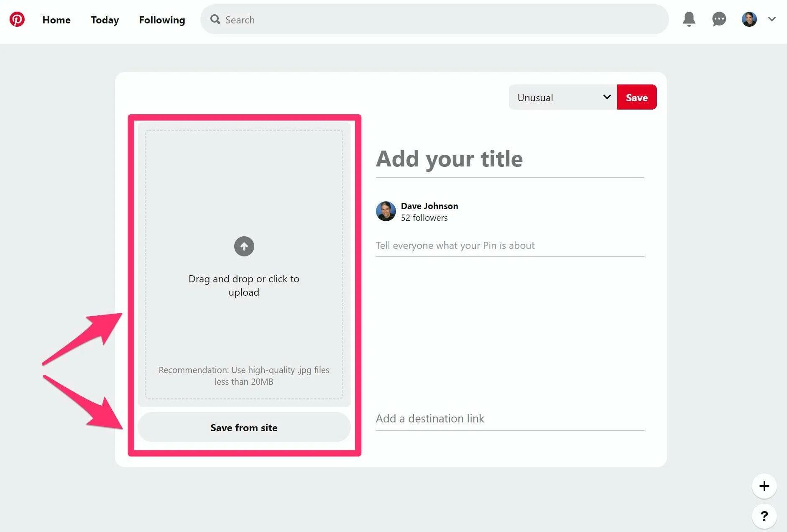787x532 pixels.
Task: Expand the account options chevron
Action: pyautogui.click(x=772, y=19)
